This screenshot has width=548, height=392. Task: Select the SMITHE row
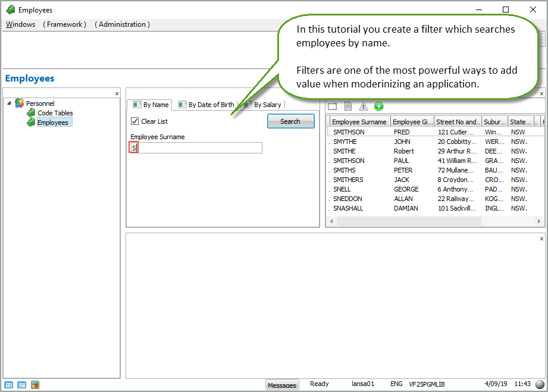coord(435,151)
